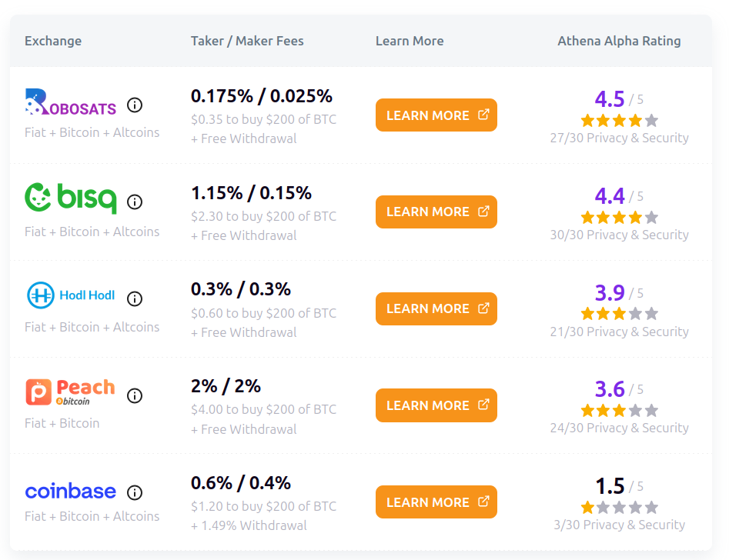The width and height of the screenshot is (729, 560).
Task: Open the info icon next to Peach Bitcoin
Action: [135, 396]
